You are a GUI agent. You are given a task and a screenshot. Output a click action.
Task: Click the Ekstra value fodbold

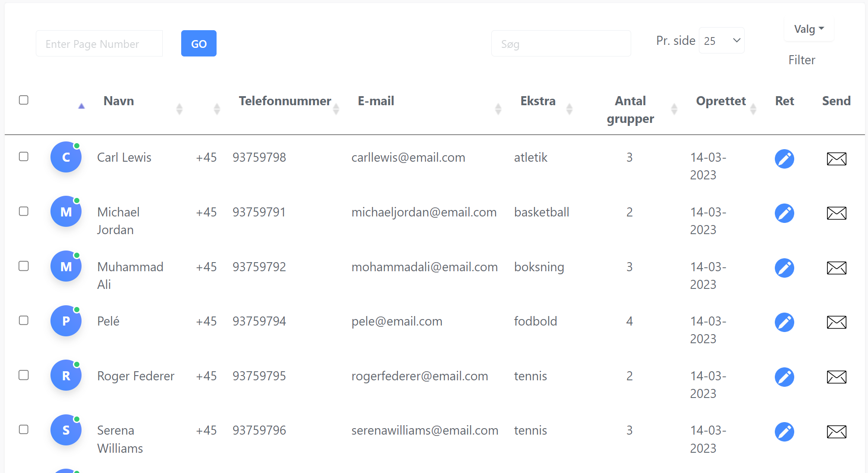point(535,321)
